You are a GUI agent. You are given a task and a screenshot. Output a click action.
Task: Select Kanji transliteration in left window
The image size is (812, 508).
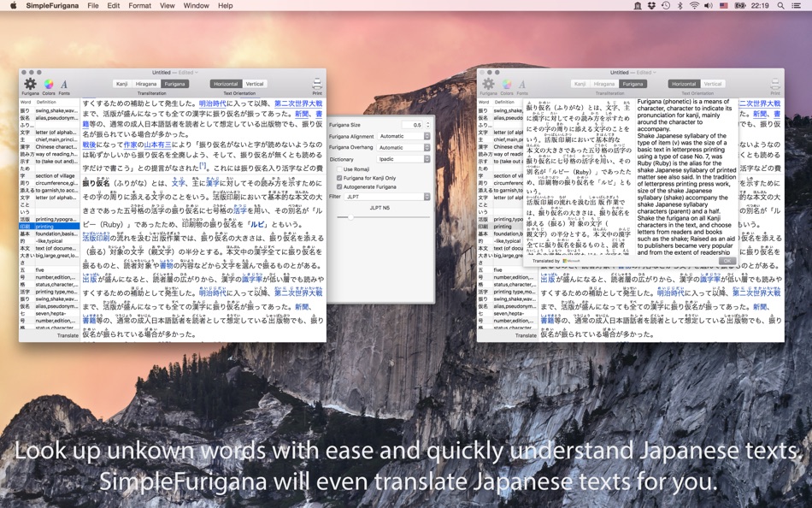pyautogui.click(x=122, y=84)
